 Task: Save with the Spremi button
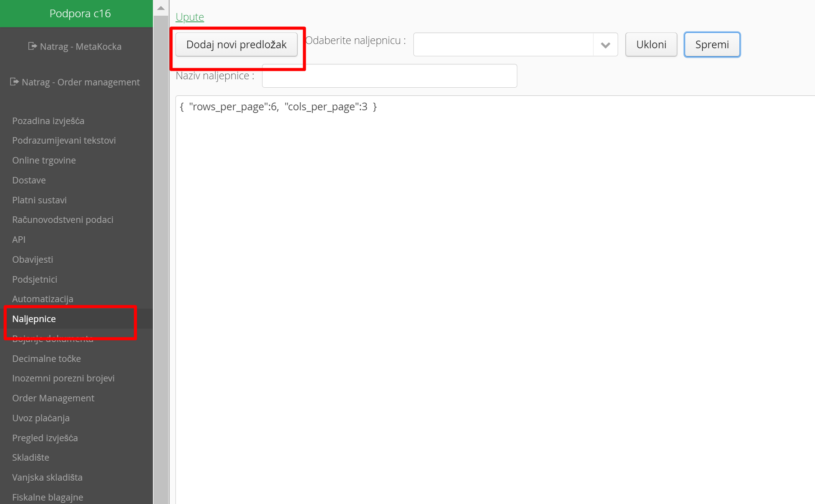pos(712,45)
